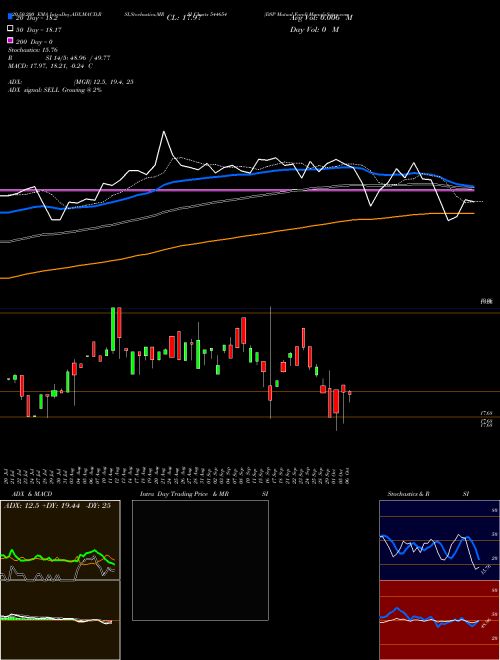500x660 pixels.
Task: Select the '50 Day - 18.17' legend text
Action: [38, 30]
